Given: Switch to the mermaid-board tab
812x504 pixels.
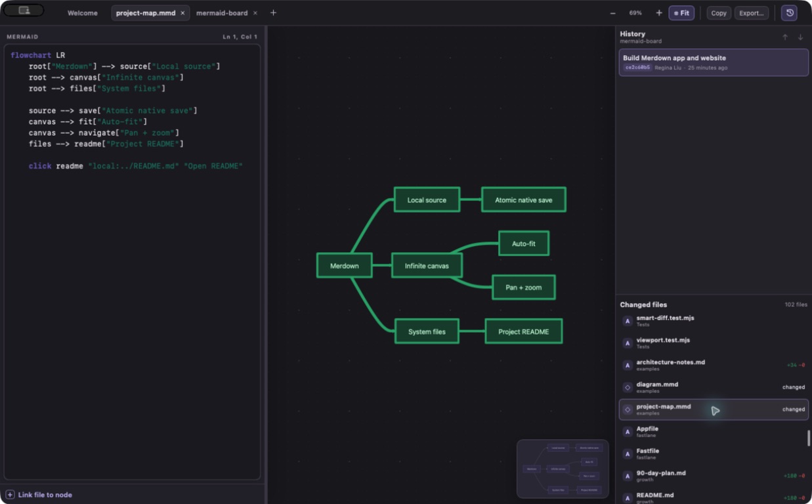Looking at the screenshot, I should click(222, 13).
